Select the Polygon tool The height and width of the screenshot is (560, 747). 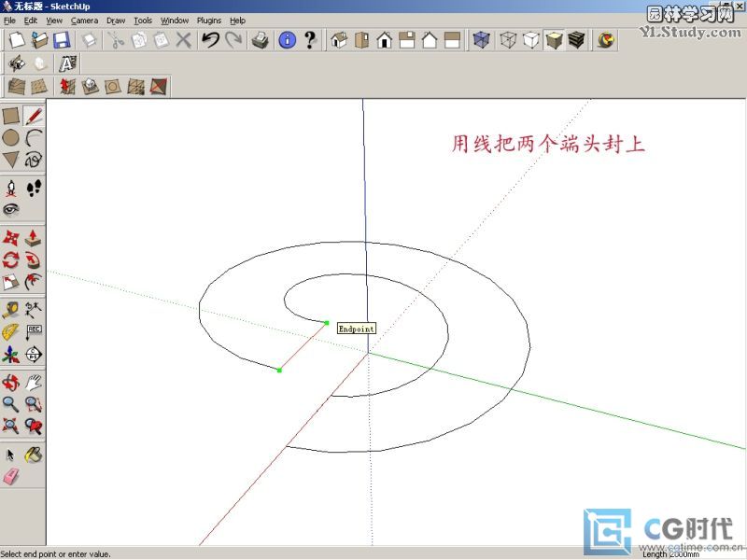[10, 160]
